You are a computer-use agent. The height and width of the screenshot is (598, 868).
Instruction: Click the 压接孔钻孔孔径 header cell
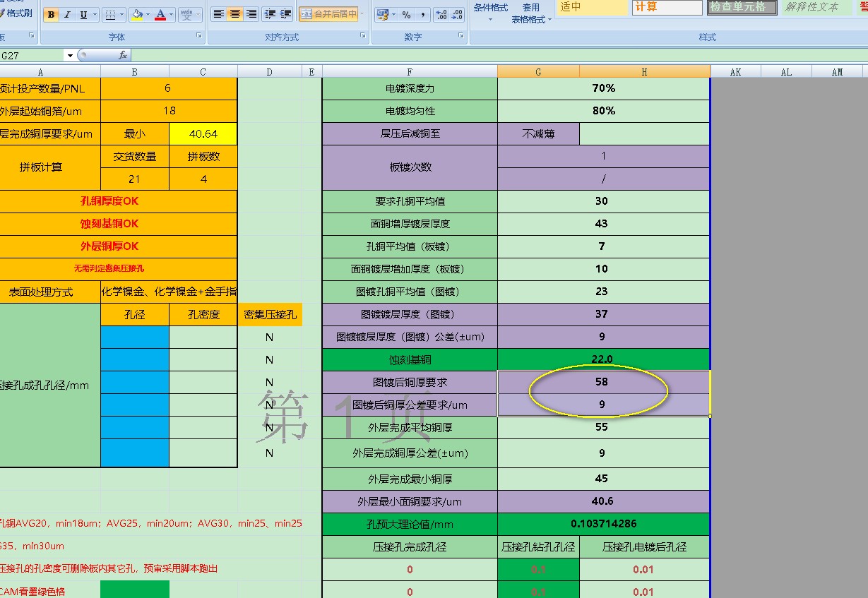pos(538,546)
